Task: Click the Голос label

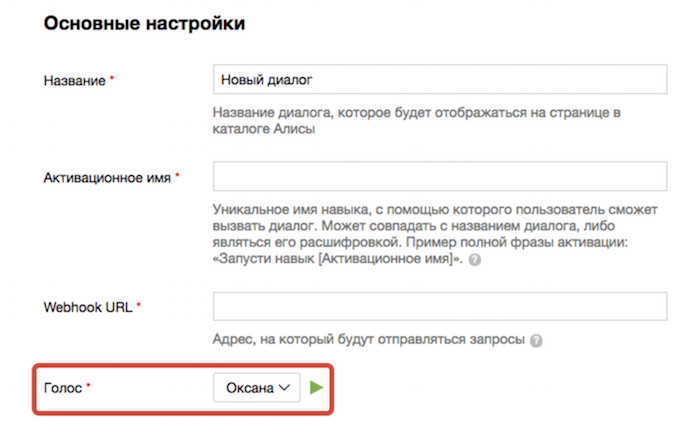Action: (x=63, y=388)
